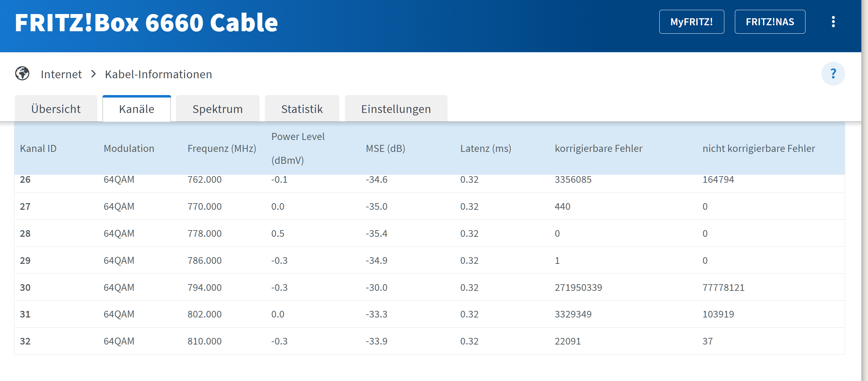Click correctable errors value 3329349
Screen dimensions: 868x381
tap(573, 314)
